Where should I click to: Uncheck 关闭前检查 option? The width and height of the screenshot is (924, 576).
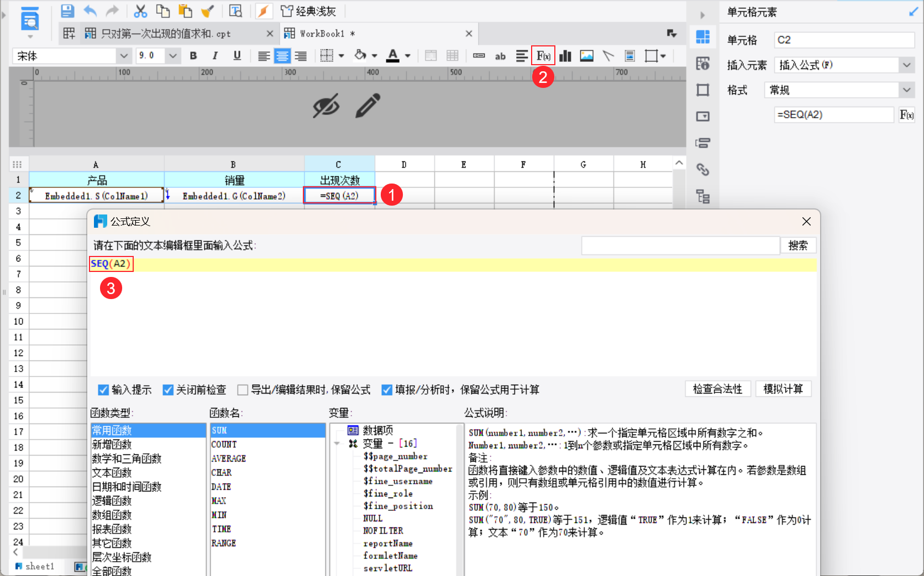click(x=168, y=390)
